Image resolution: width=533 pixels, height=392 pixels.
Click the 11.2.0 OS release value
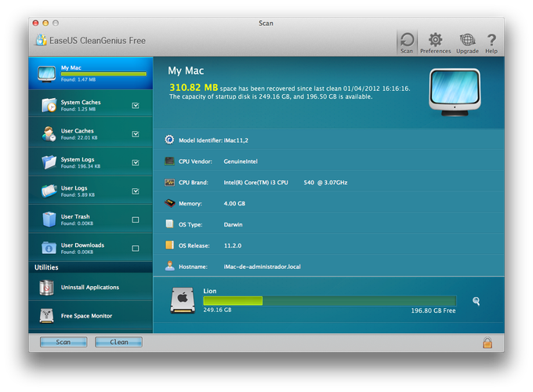pyautogui.click(x=233, y=245)
